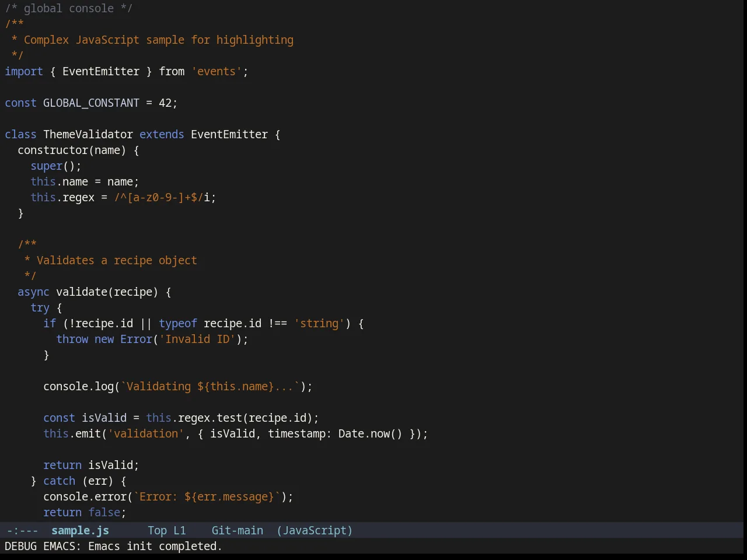Click the 'class' keyword

point(20,134)
